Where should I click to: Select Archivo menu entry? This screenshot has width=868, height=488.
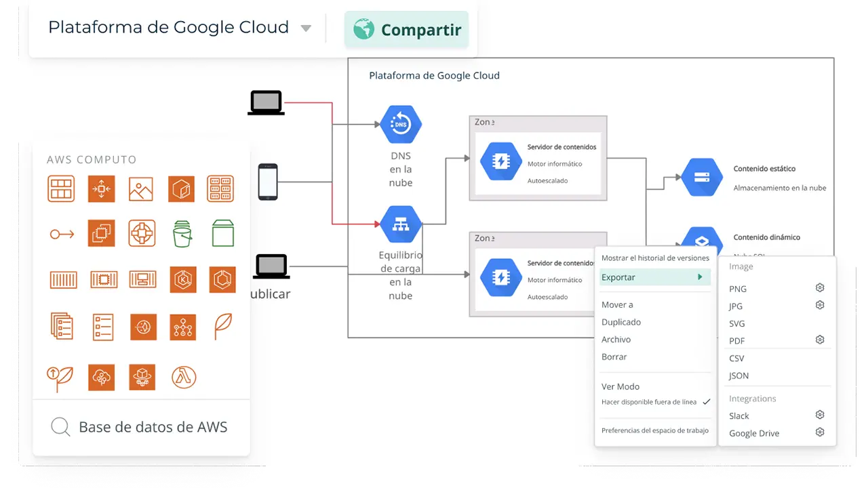click(x=616, y=340)
